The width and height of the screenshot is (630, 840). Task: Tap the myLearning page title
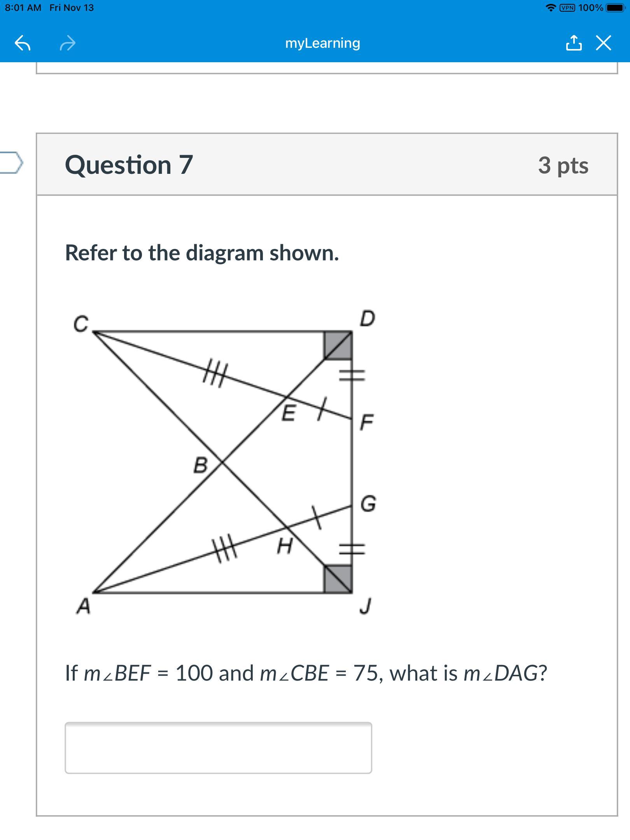(323, 43)
